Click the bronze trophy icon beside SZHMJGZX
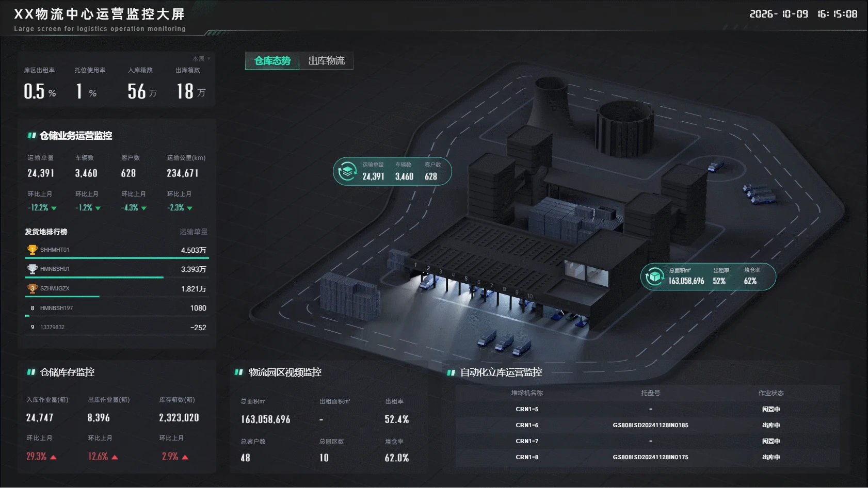The height and width of the screenshot is (488, 868). point(32,288)
